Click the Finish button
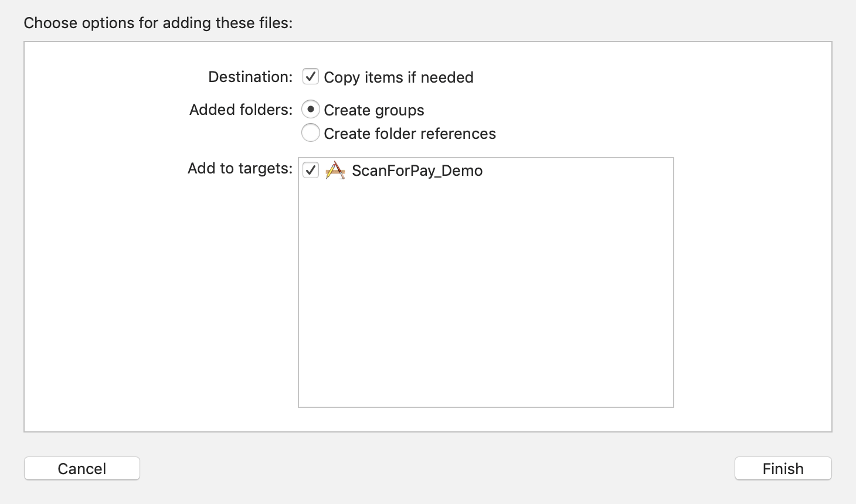 click(783, 468)
